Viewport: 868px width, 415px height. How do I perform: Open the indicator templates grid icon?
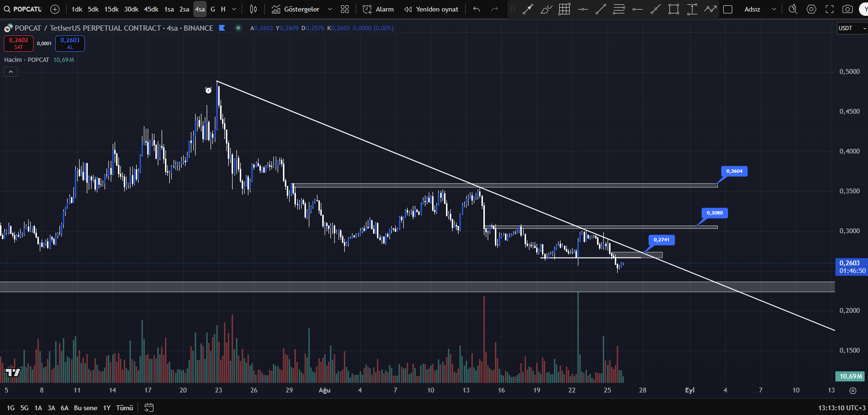pyautogui.click(x=345, y=9)
